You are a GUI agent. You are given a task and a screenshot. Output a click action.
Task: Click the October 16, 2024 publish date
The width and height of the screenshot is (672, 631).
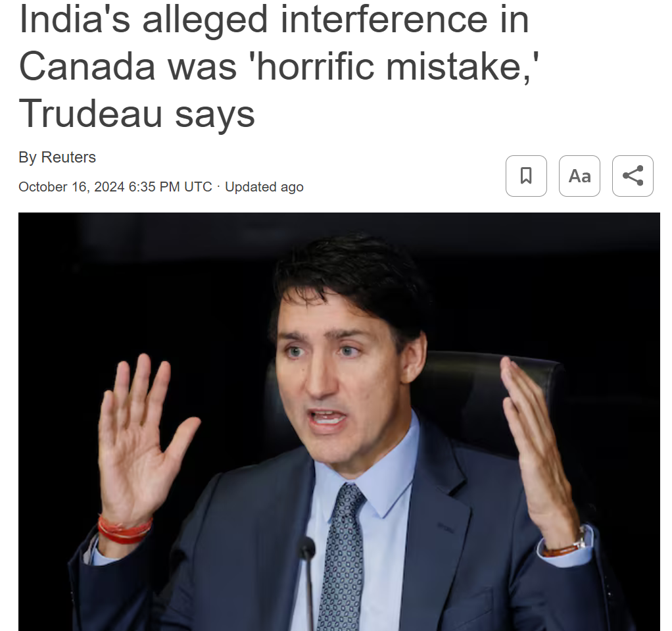72,187
